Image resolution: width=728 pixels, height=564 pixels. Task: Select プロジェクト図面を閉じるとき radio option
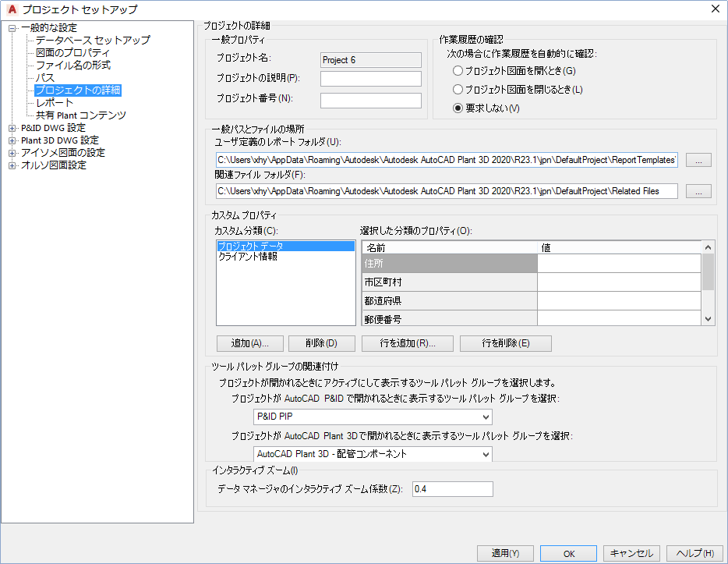tap(458, 90)
